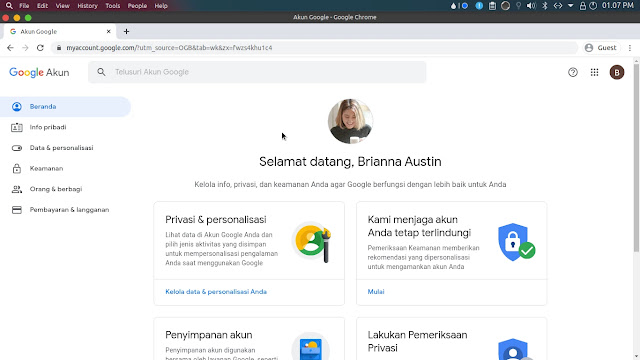The height and width of the screenshot is (360, 640).
Task: Click the shield lock illustration
Action: tap(516, 242)
